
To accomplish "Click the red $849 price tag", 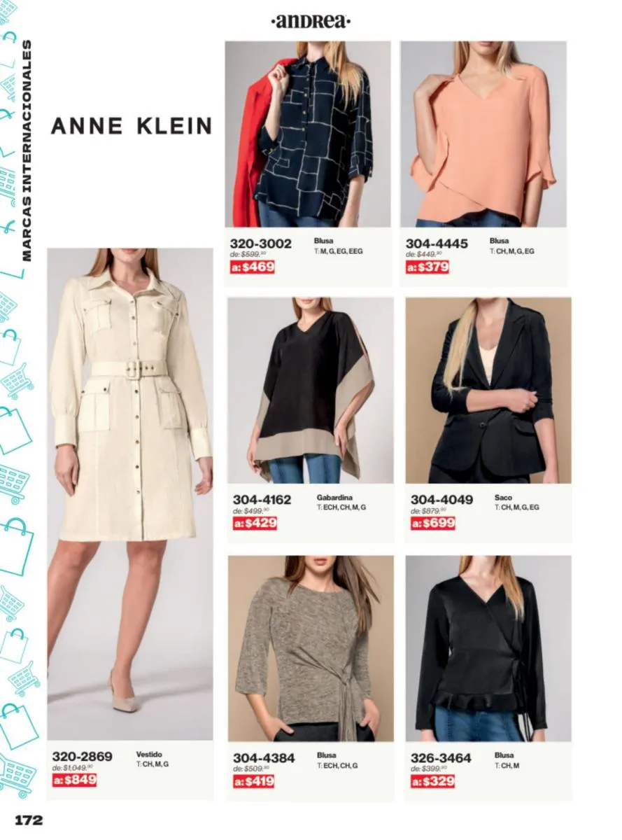I will click(x=74, y=780).
